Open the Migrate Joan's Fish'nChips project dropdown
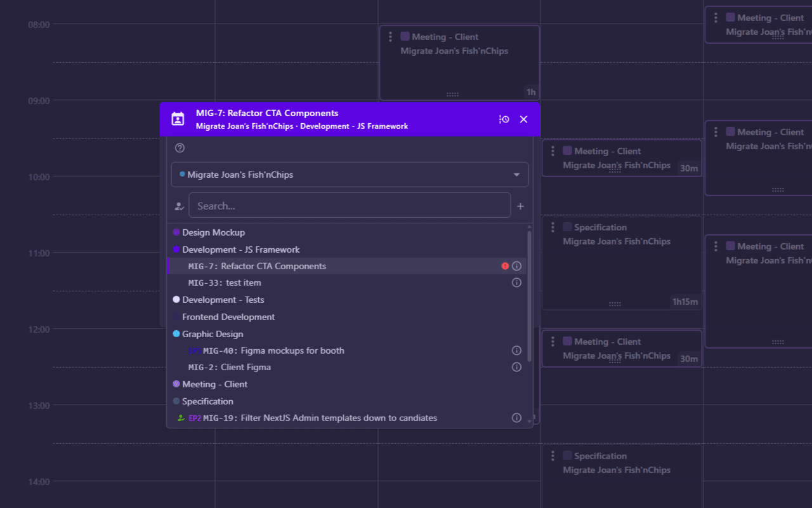The width and height of the screenshot is (812, 508). 350,174
